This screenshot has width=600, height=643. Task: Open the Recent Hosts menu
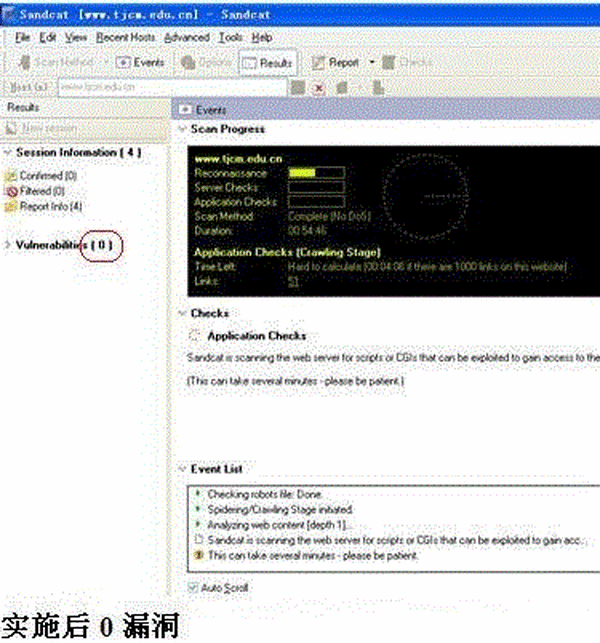(x=125, y=38)
